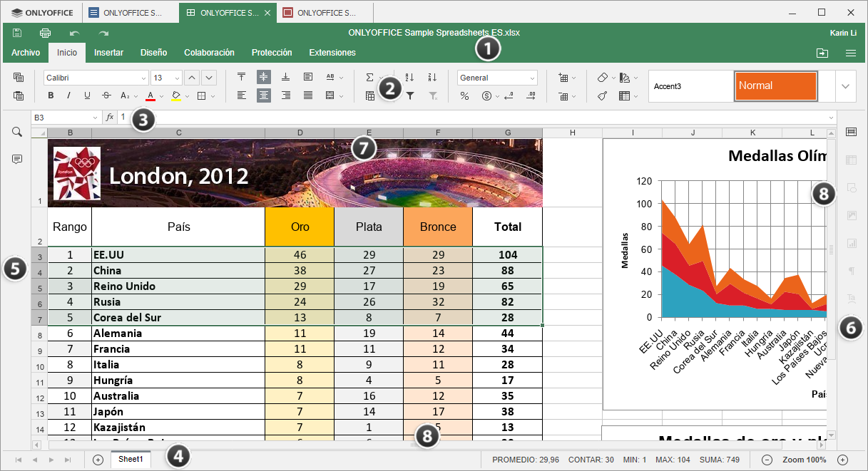Image resolution: width=868 pixels, height=471 pixels.
Task: Apply a filter with the funnel icon
Action: [410, 95]
